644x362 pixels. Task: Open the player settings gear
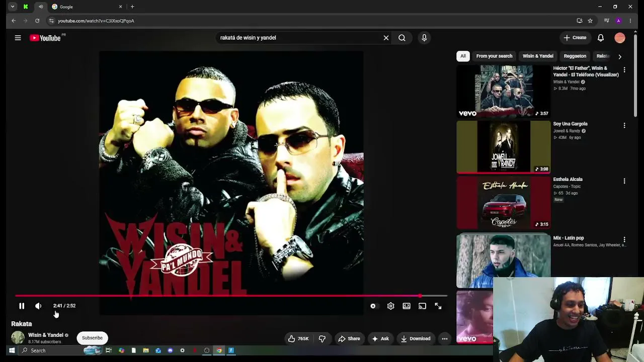[x=390, y=306]
